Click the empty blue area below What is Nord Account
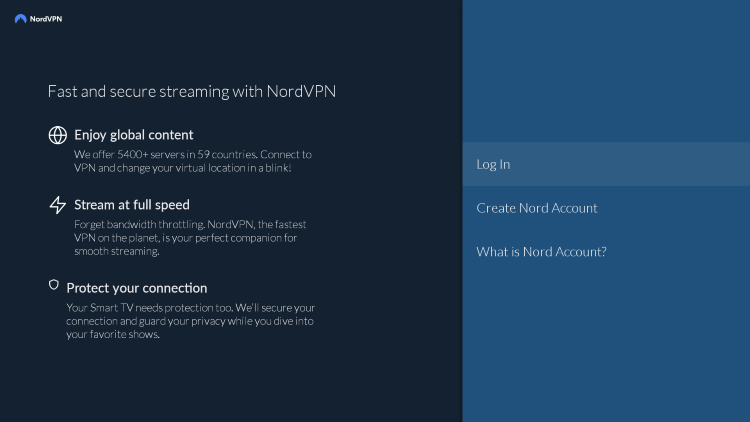 coord(606,344)
